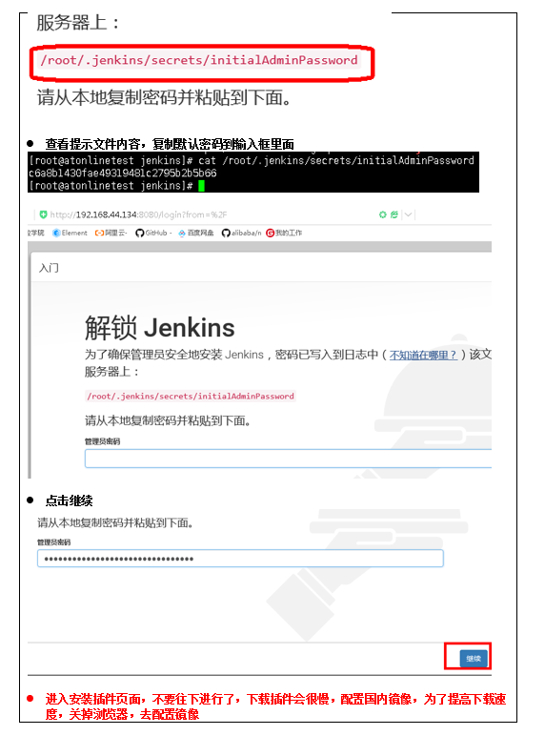
Task: Click the 阿里云 bookmark's orange icon
Action: click(x=99, y=233)
